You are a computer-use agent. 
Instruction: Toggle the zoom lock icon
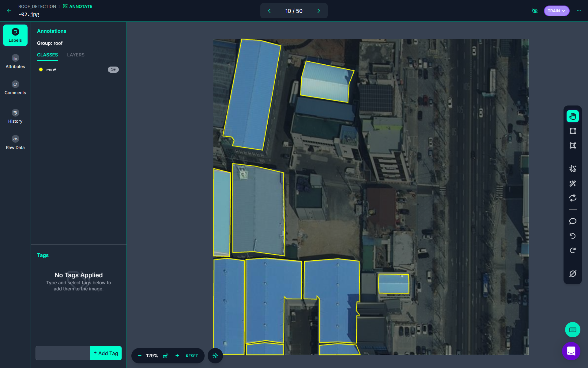(165, 356)
